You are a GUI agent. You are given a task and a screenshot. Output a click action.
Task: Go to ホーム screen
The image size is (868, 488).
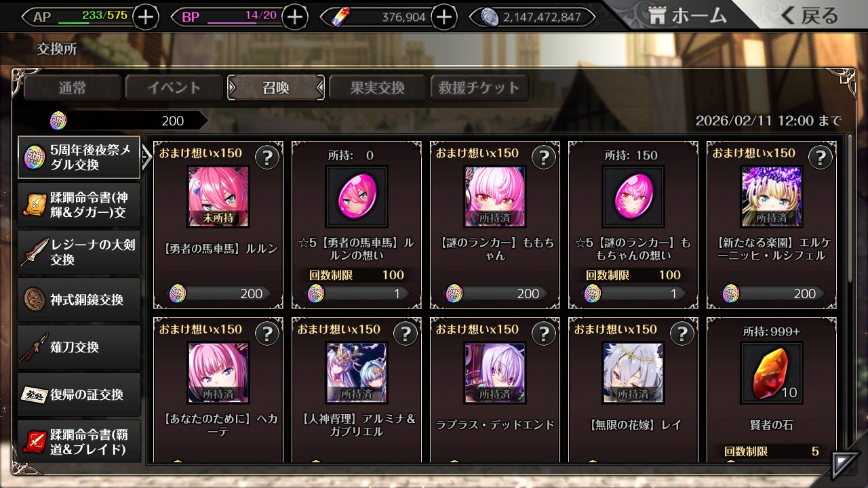point(688,16)
